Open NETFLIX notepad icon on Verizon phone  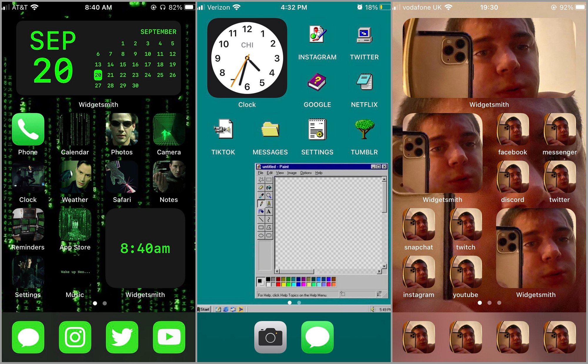(x=364, y=82)
